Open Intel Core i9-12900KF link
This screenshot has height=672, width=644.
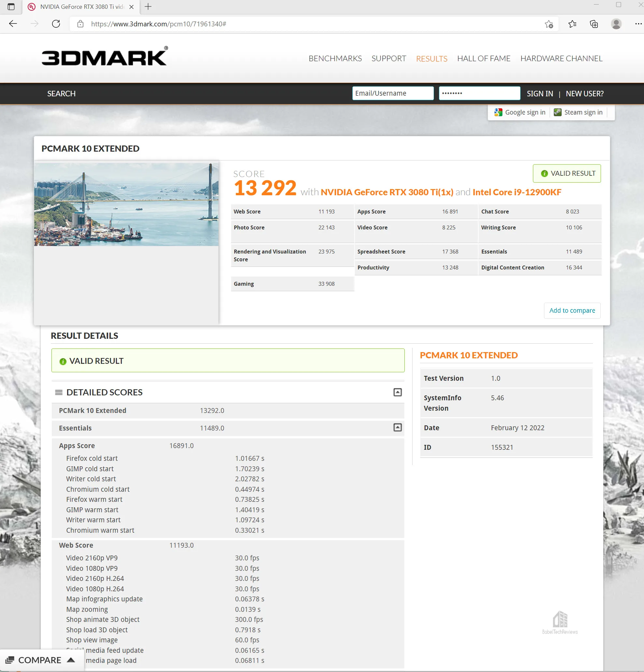517,192
